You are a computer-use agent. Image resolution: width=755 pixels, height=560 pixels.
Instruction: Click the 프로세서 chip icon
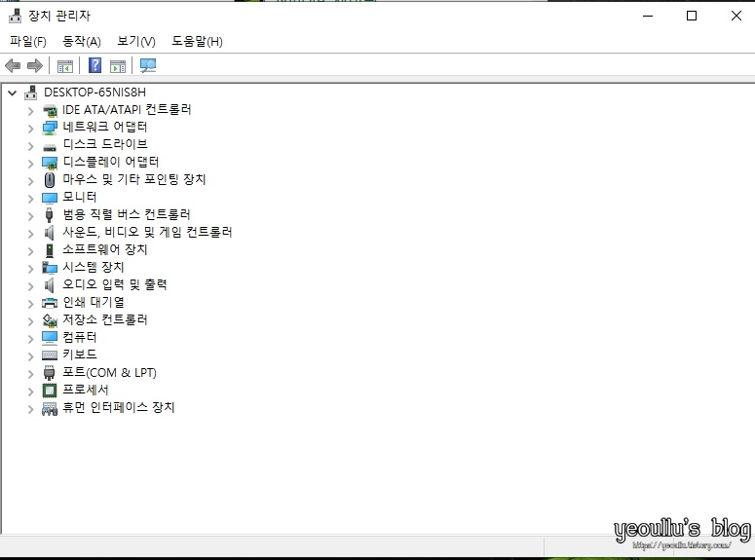(x=50, y=390)
